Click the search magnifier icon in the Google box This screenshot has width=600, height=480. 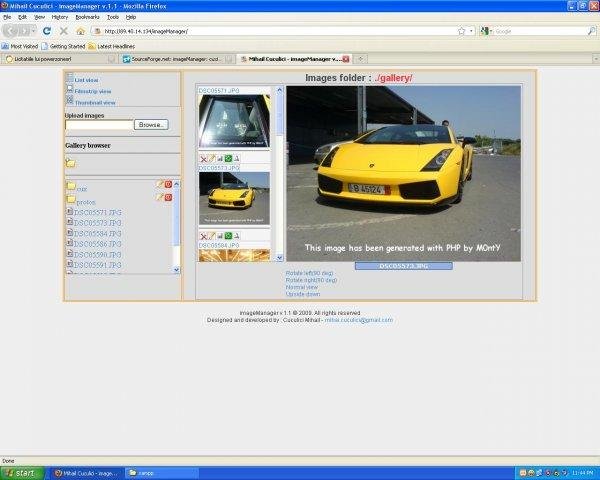point(592,31)
